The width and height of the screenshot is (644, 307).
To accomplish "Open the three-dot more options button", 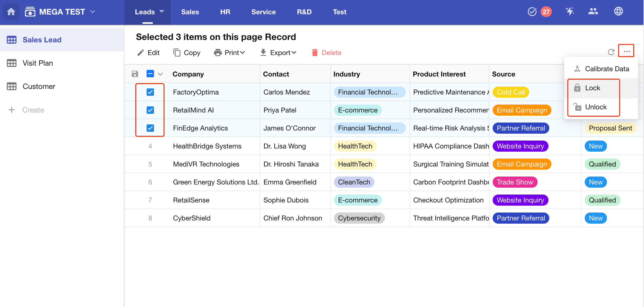I will [x=627, y=51].
